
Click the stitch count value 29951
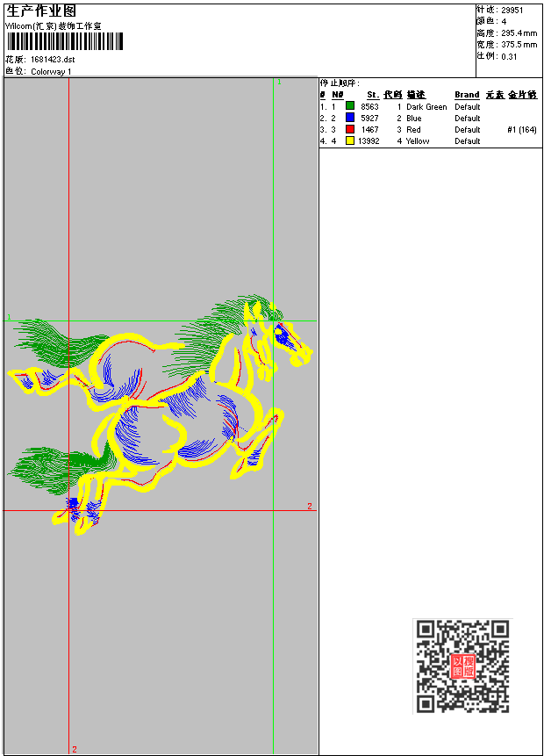click(512, 10)
